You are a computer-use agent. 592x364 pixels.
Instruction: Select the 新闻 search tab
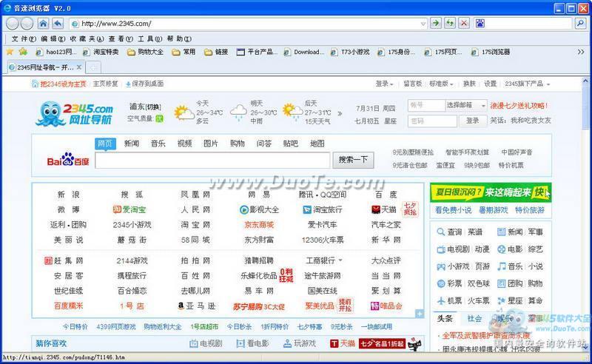click(x=132, y=144)
